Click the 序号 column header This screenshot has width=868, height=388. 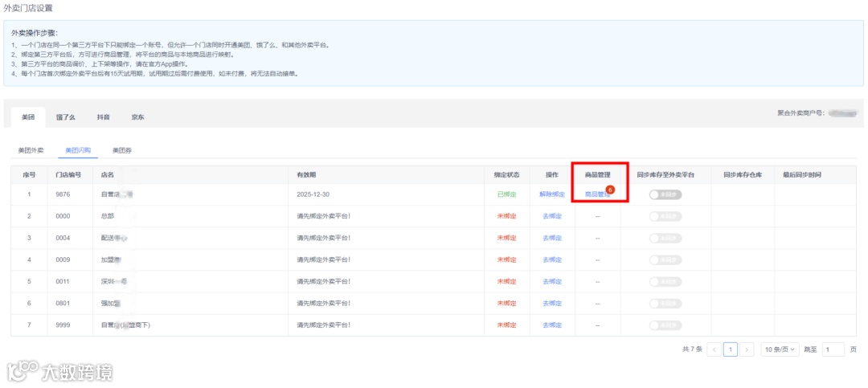pyautogui.click(x=29, y=175)
